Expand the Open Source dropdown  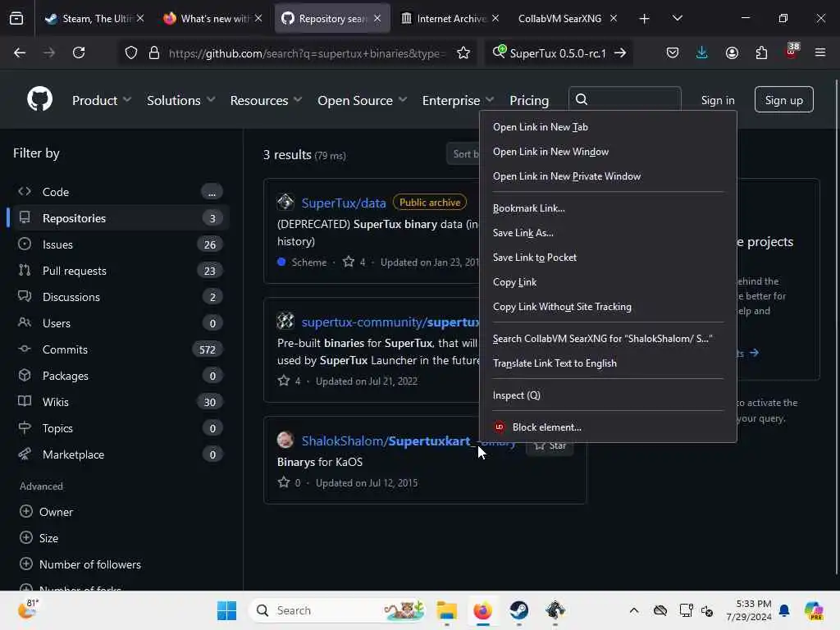[362, 100]
